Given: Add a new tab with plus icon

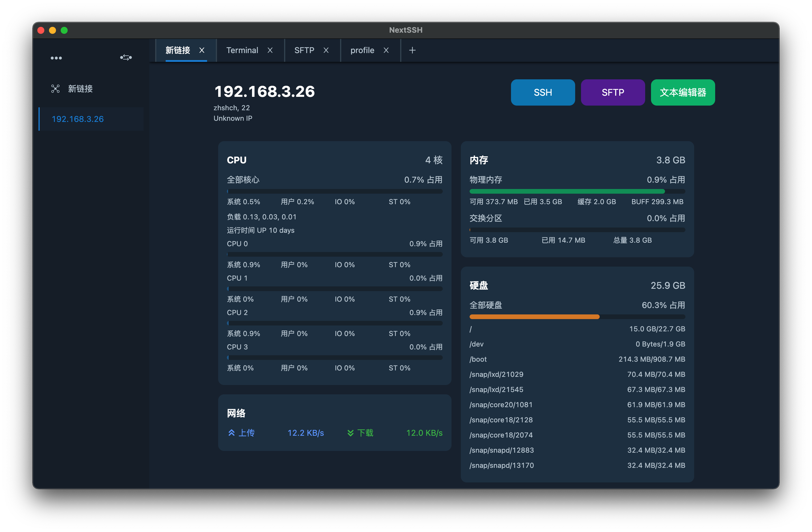Looking at the screenshot, I should click(412, 50).
